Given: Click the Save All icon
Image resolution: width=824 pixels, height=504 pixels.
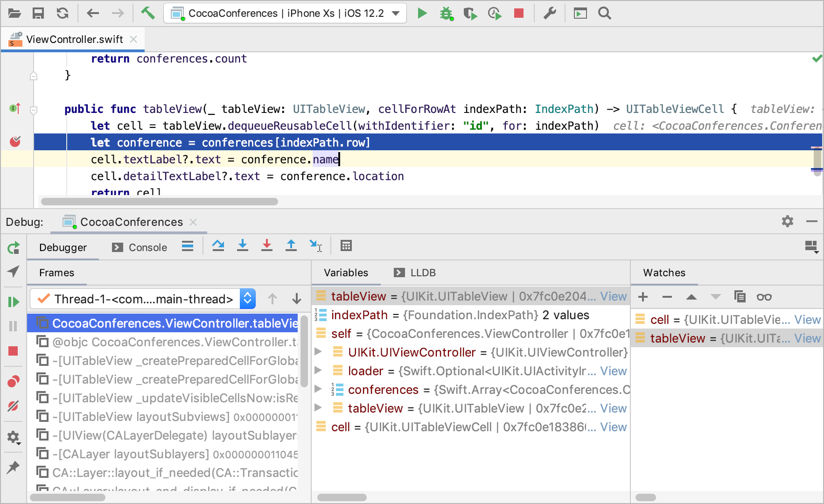Looking at the screenshot, I should tap(38, 13).
